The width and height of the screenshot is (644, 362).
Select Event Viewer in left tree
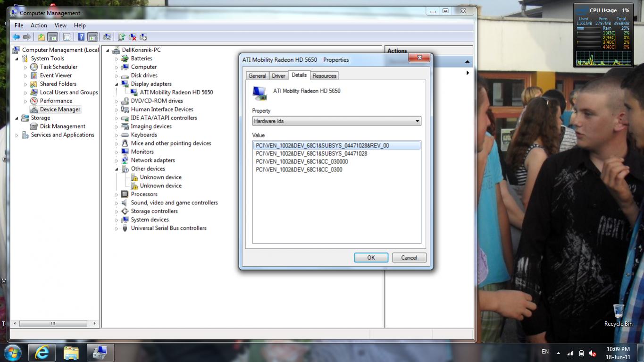[56, 76]
